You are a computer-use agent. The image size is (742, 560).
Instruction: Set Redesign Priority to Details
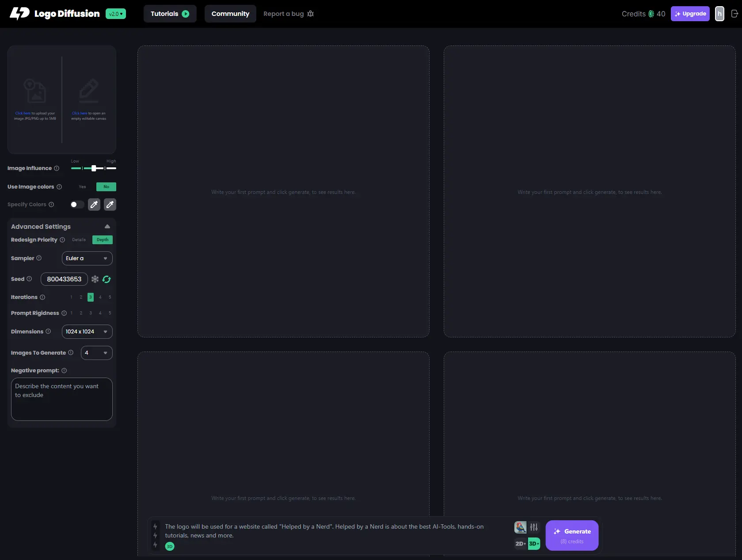click(x=79, y=240)
